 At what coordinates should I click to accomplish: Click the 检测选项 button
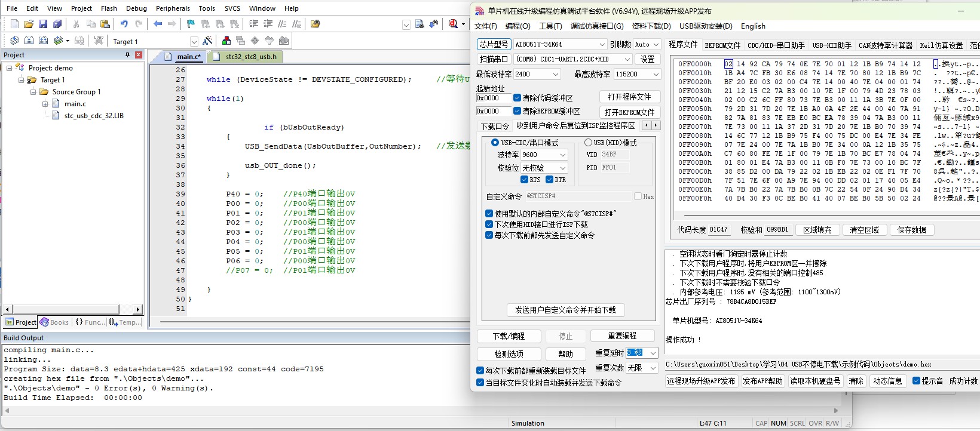pos(509,354)
